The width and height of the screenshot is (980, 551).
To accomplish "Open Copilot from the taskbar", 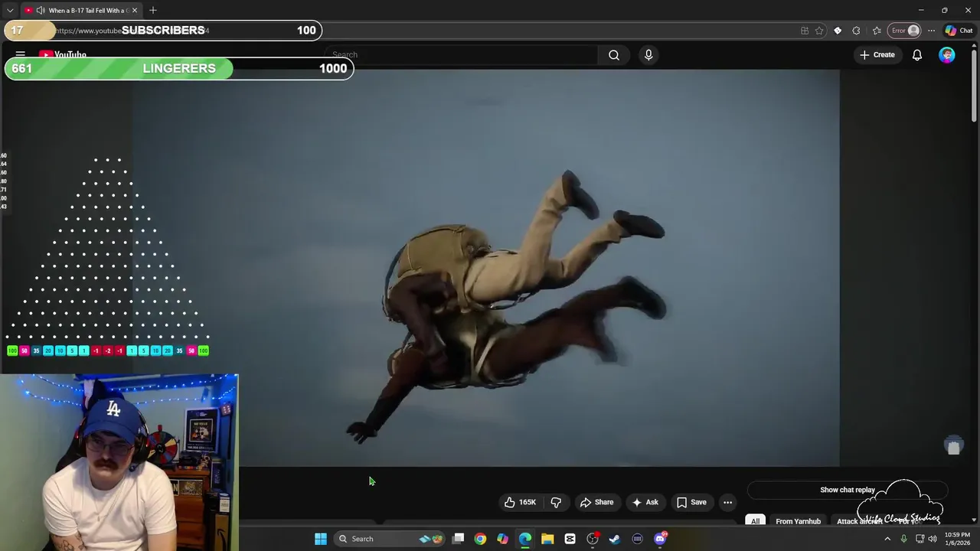I will [x=502, y=539].
